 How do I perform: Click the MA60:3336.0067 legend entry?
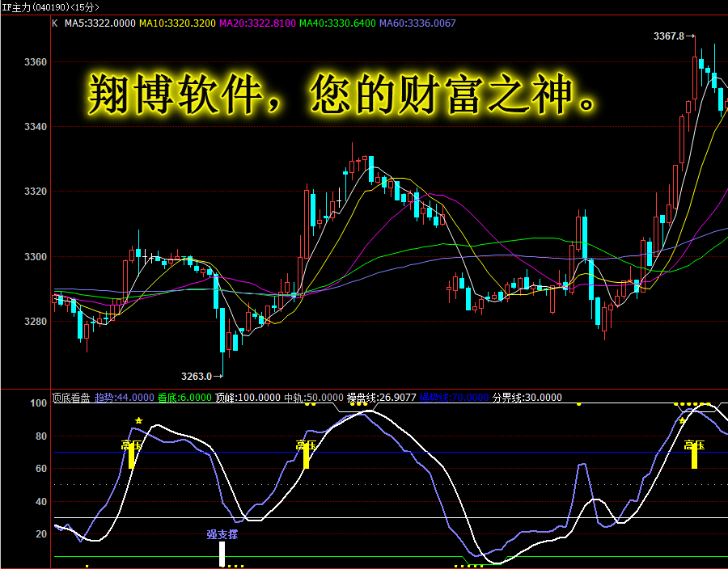417,23
